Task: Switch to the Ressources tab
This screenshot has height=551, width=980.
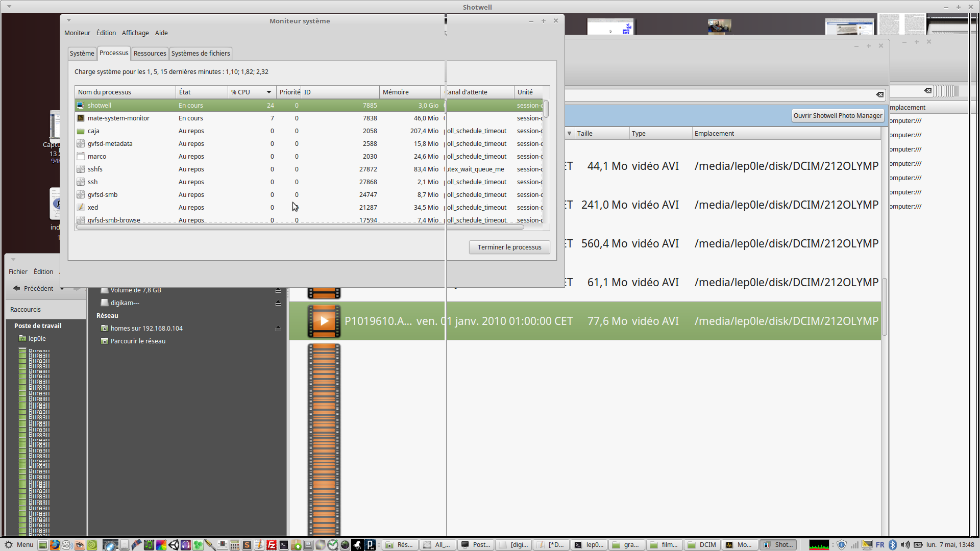Action: click(150, 54)
